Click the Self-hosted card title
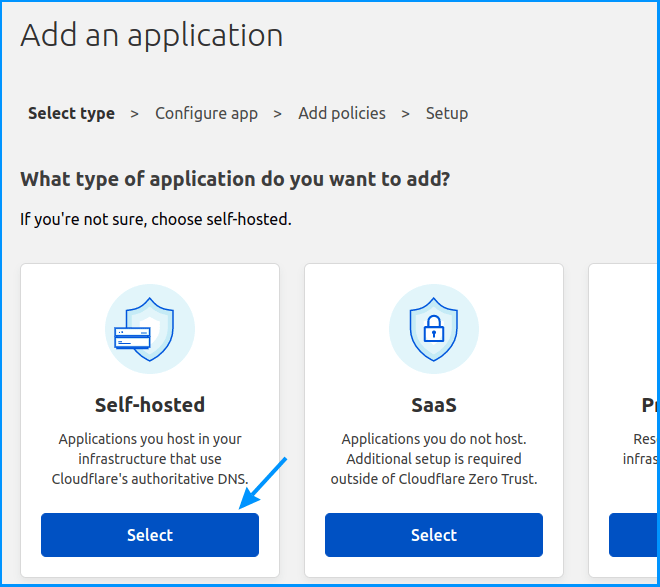Screen dimensions: 660x587 coord(150,405)
